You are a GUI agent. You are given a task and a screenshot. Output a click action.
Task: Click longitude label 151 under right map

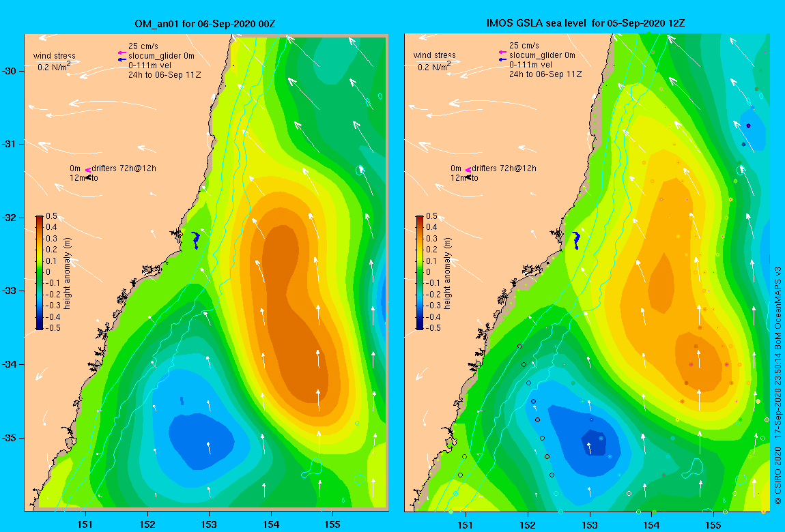click(466, 524)
